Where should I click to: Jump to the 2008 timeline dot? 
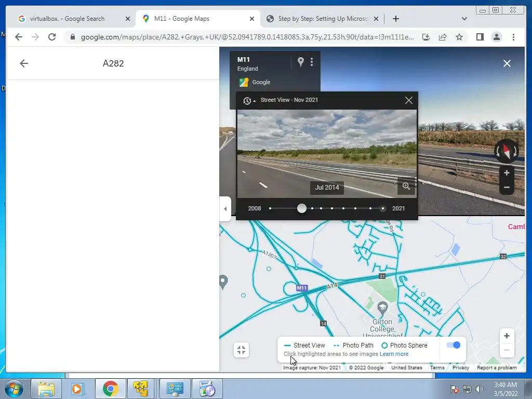270,208
